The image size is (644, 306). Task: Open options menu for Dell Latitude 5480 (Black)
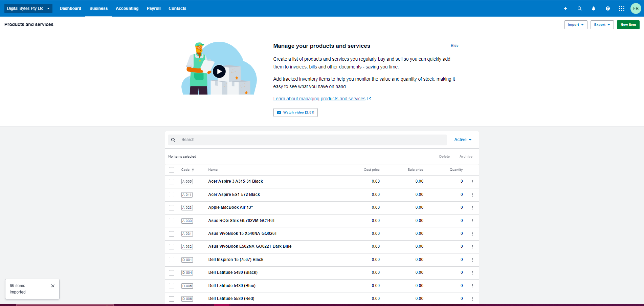click(x=472, y=273)
